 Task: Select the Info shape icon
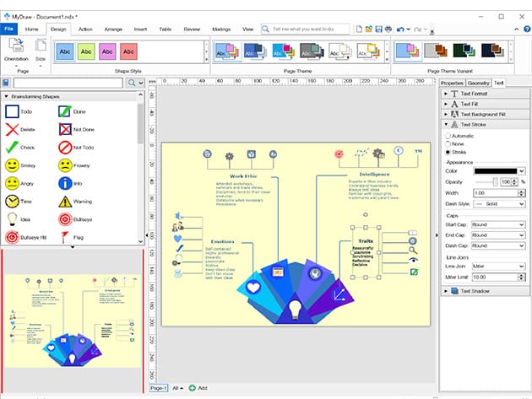click(x=66, y=183)
